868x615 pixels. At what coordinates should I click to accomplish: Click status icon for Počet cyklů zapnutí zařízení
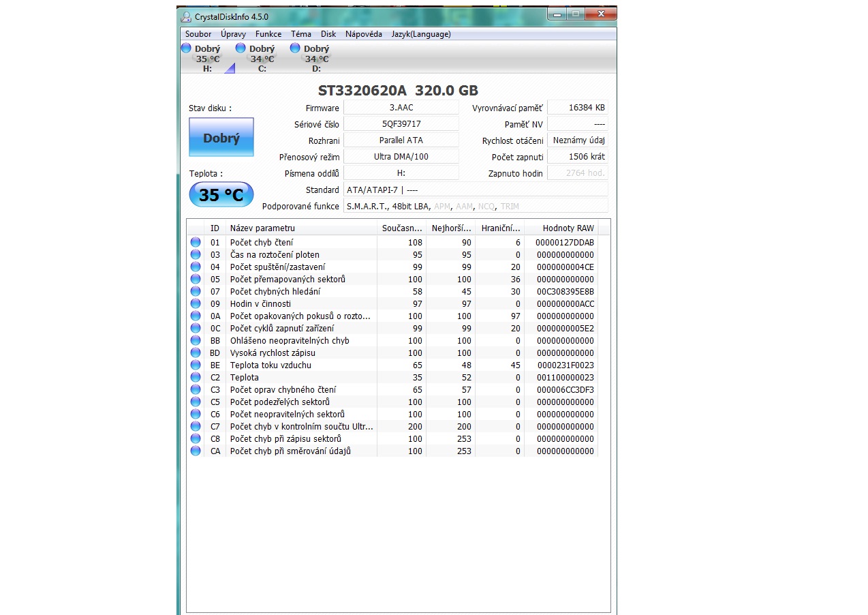click(196, 328)
